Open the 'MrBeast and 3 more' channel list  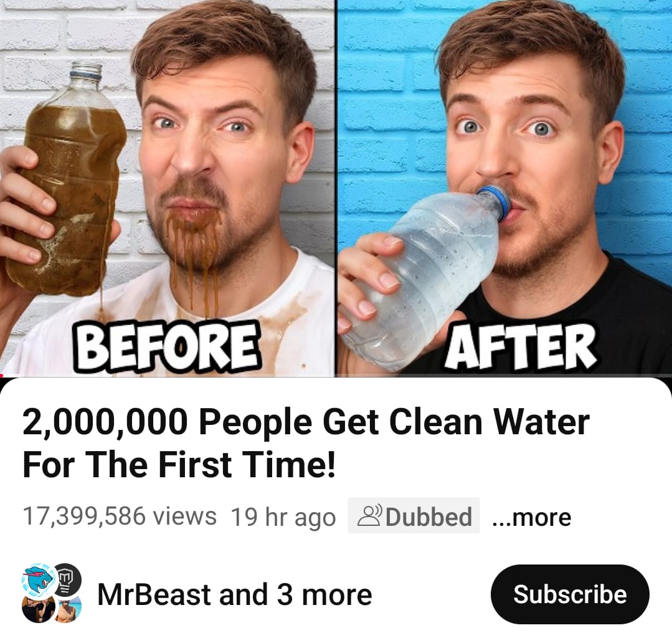[234, 594]
